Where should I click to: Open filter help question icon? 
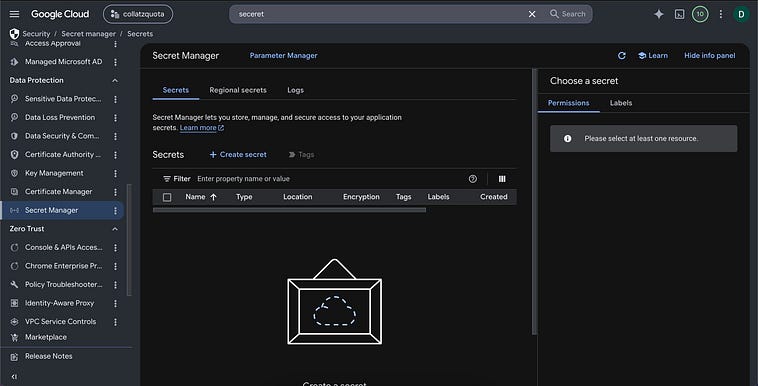473,179
